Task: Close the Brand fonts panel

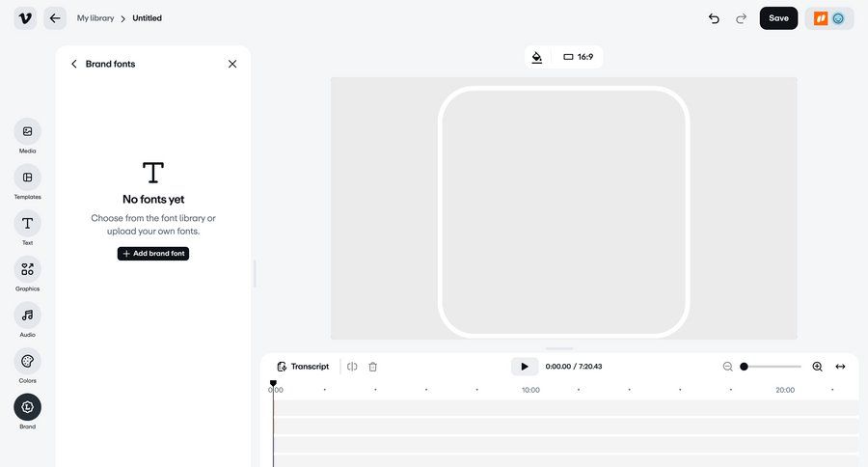Action: 232,64
